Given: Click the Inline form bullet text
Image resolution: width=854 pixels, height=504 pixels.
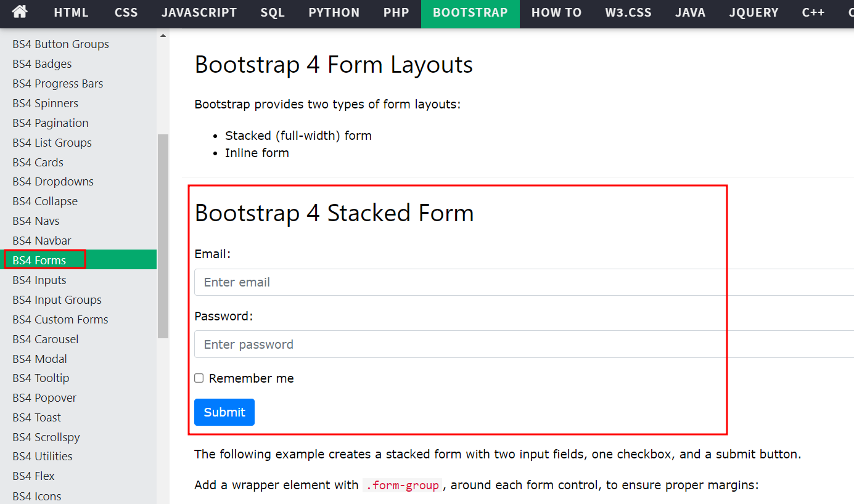Looking at the screenshot, I should point(257,153).
